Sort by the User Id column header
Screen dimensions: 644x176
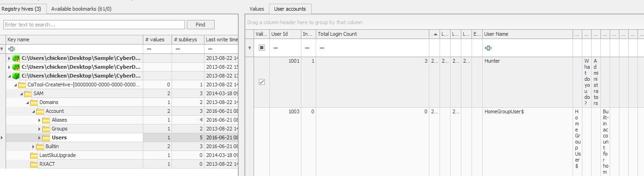pyautogui.click(x=285, y=34)
